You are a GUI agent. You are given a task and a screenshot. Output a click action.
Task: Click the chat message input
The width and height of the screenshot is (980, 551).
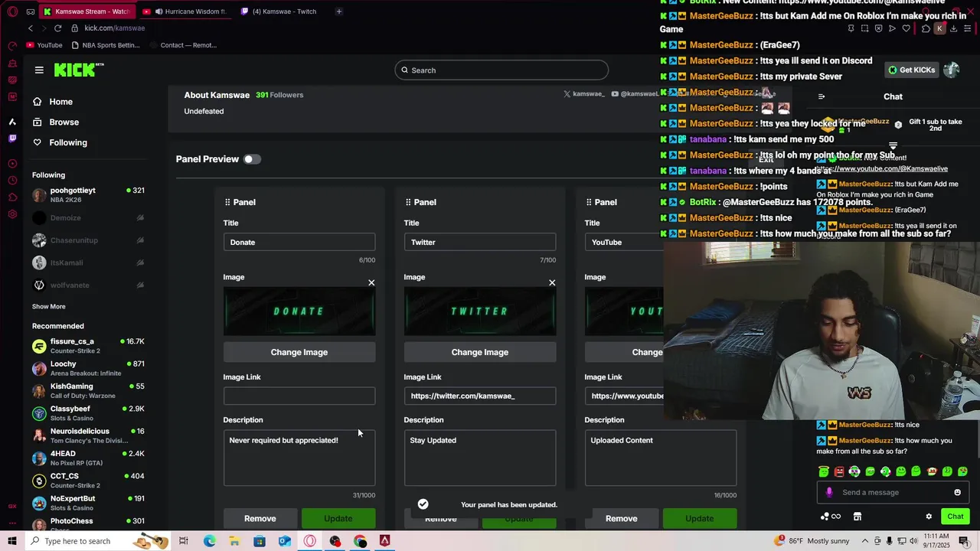[893, 493]
